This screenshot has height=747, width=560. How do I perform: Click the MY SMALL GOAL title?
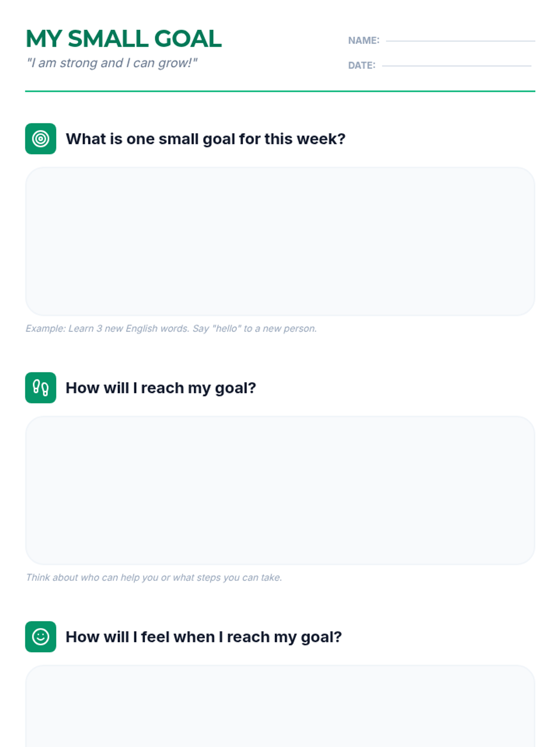124,39
